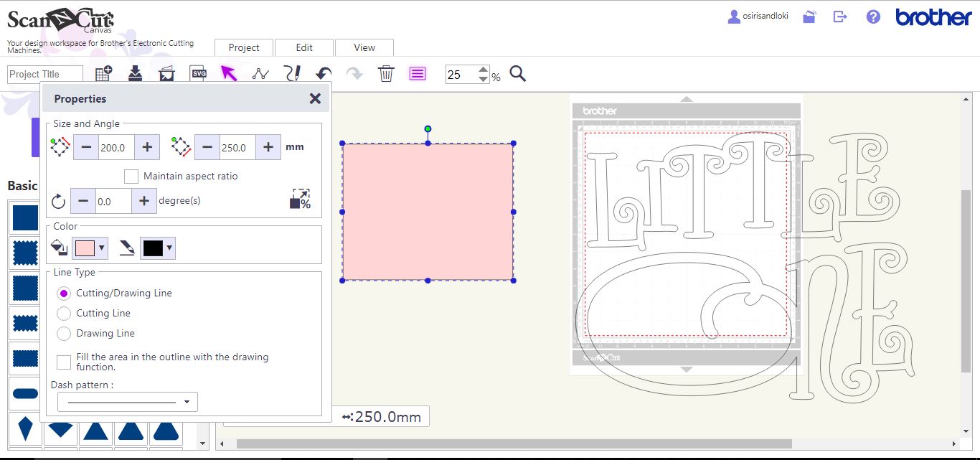Undo the last action
This screenshot has height=460, width=980.
tap(323, 72)
